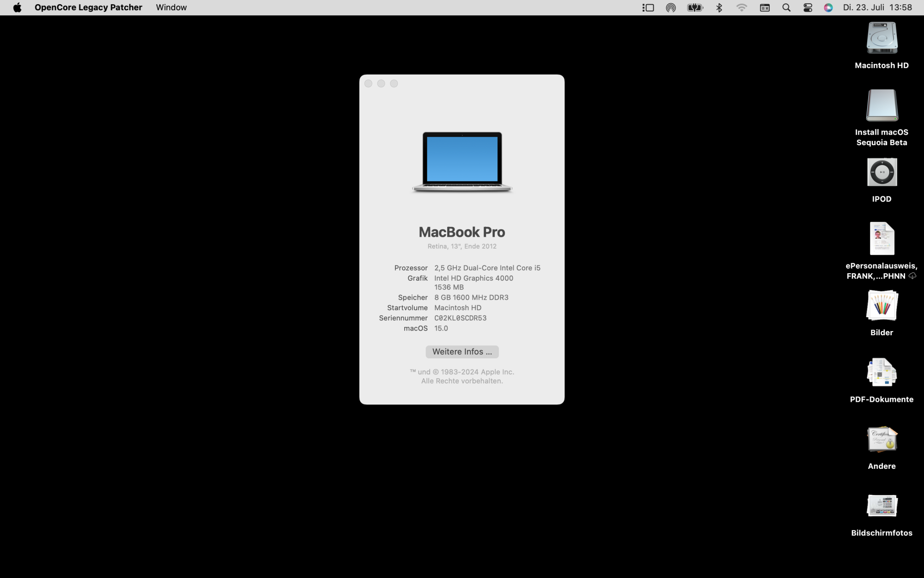Open Spotlight search
The height and width of the screenshot is (578, 924).
(x=786, y=7)
